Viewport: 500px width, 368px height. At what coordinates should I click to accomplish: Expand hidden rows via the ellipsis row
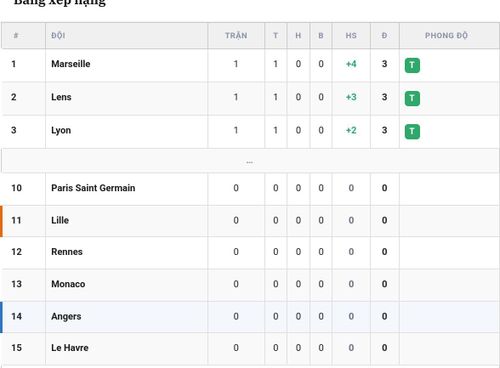click(x=250, y=161)
